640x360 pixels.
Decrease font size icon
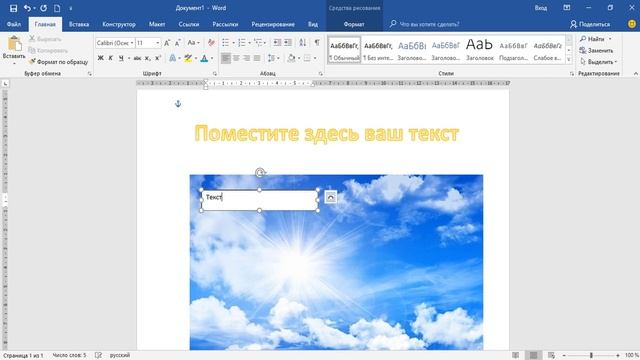click(x=178, y=43)
